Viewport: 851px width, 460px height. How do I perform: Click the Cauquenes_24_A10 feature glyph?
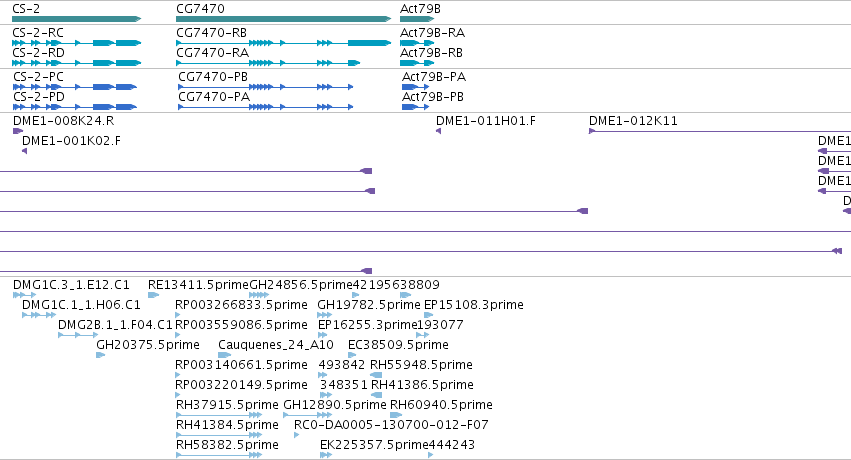[224, 355]
